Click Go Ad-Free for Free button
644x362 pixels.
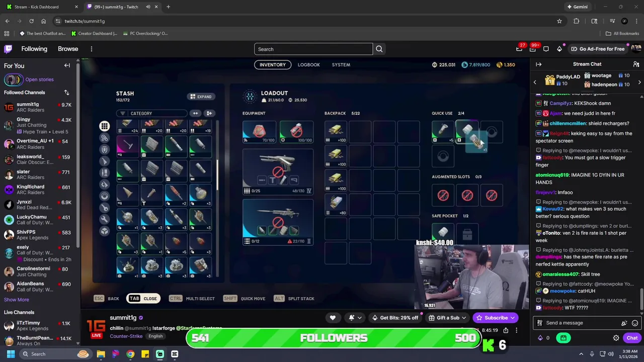(598, 49)
